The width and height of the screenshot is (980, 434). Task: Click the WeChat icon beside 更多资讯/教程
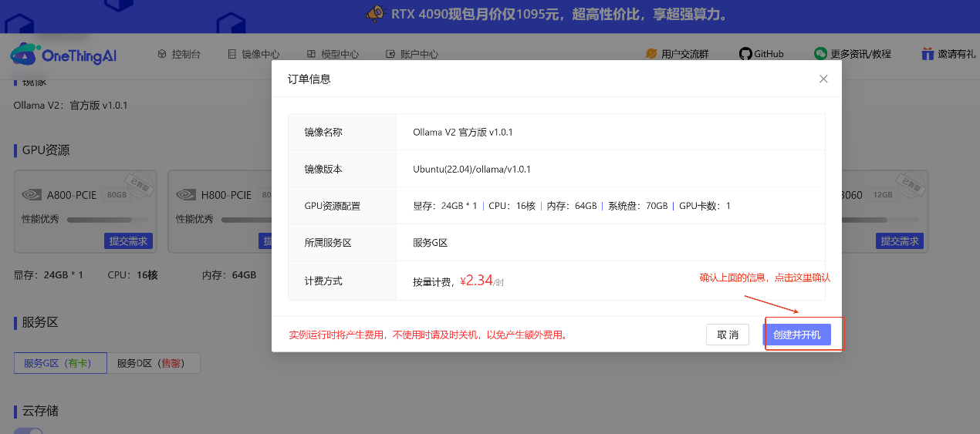click(x=820, y=54)
